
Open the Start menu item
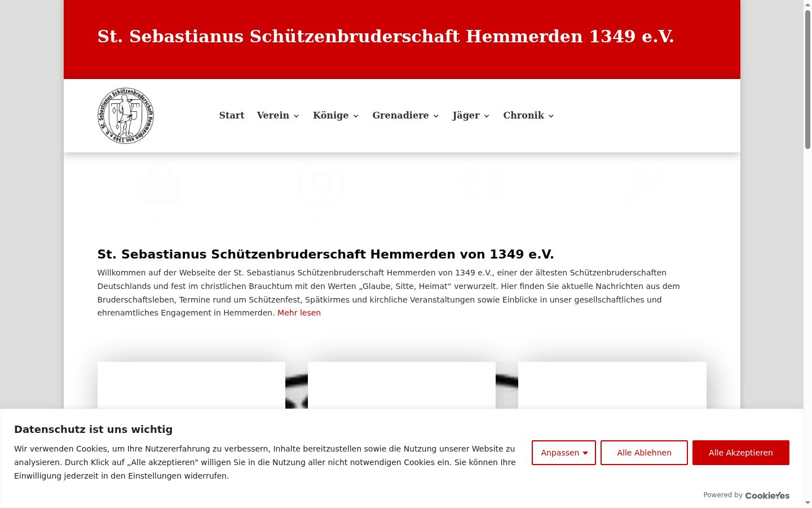tap(232, 115)
